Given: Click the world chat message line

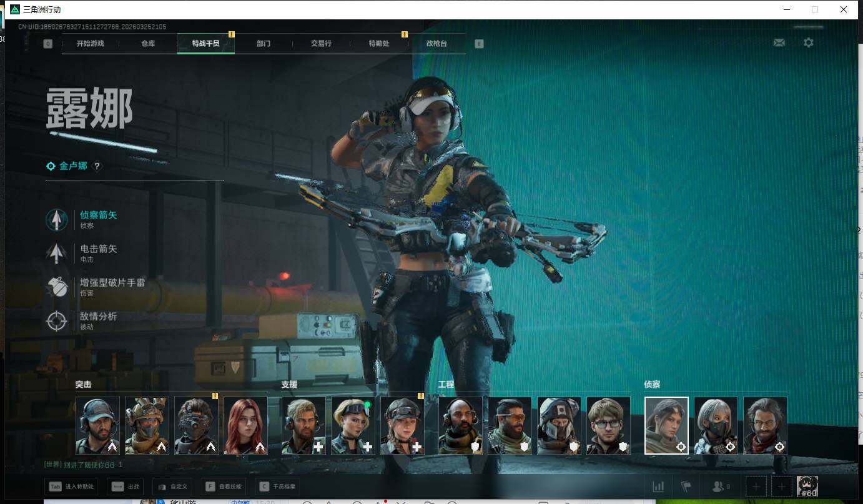Looking at the screenshot, I should (x=84, y=465).
